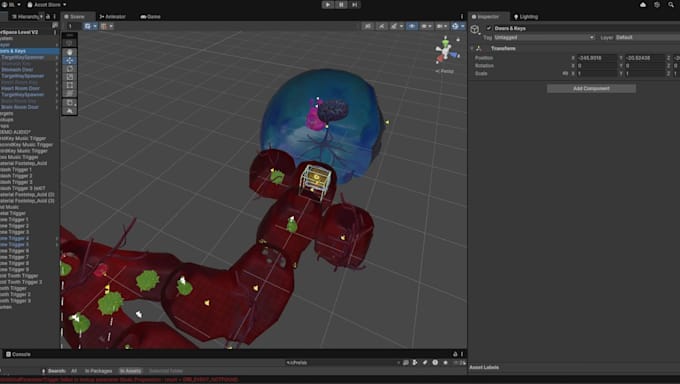Click the Rotation X input field
This screenshot has width=680, height=384.
[597, 66]
